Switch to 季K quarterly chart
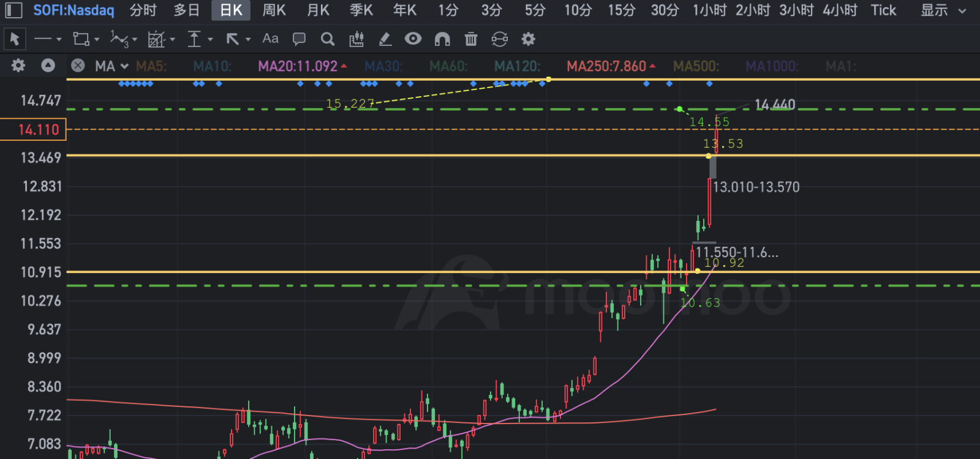This screenshot has width=980, height=459. [x=361, y=10]
